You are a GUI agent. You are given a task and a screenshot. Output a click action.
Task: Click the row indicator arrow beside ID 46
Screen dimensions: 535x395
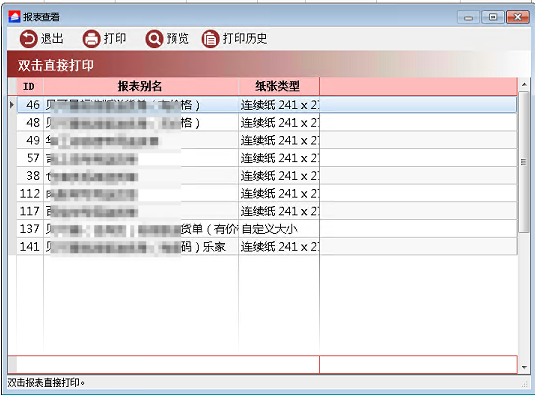[12, 105]
